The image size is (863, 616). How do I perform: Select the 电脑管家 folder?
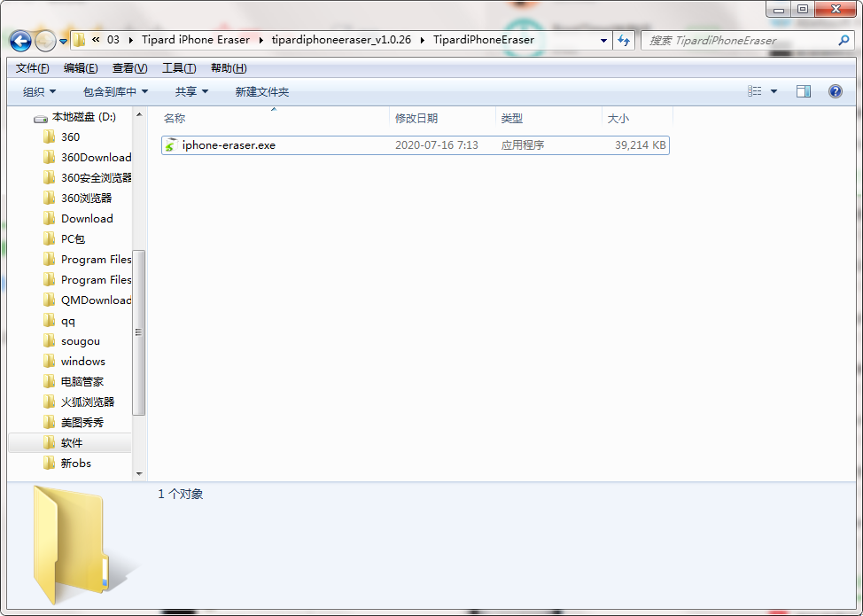click(x=82, y=381)
